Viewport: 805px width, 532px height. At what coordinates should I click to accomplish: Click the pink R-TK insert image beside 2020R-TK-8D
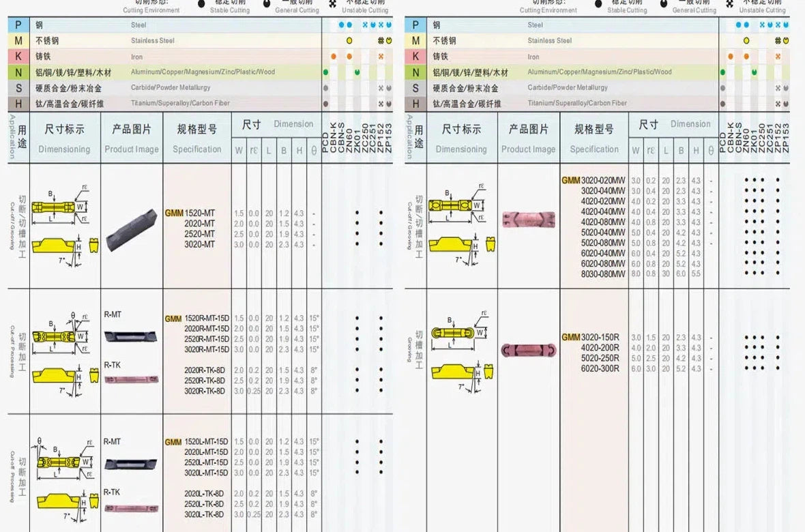click(131, 379)
